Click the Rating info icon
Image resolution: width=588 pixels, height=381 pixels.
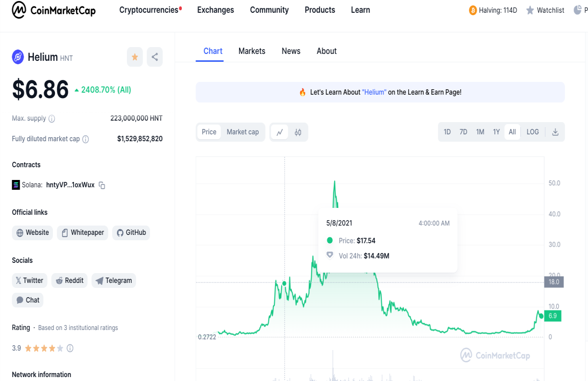[70, 348]
